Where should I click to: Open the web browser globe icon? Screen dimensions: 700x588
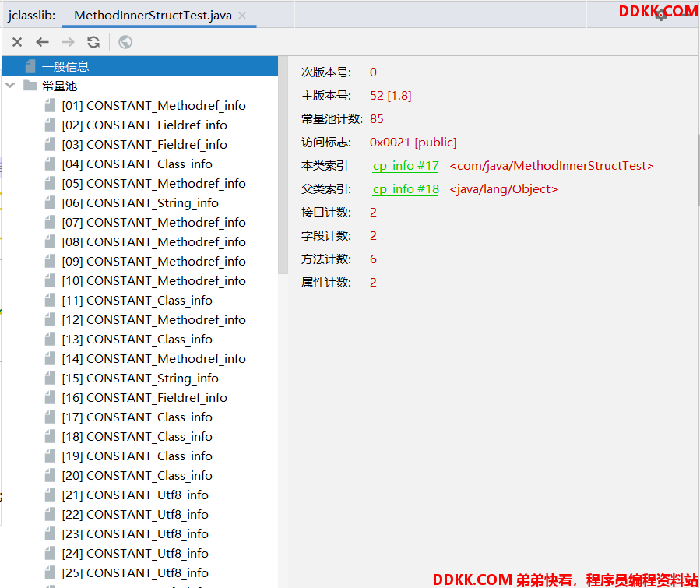tap(125, 42)
